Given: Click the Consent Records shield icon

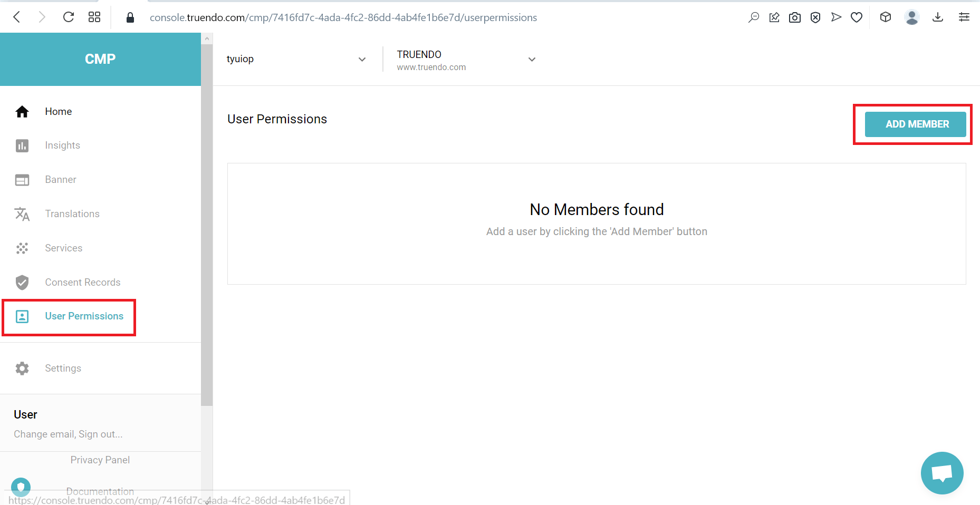Looking at the screenshot, I should (x=22, y=283).
